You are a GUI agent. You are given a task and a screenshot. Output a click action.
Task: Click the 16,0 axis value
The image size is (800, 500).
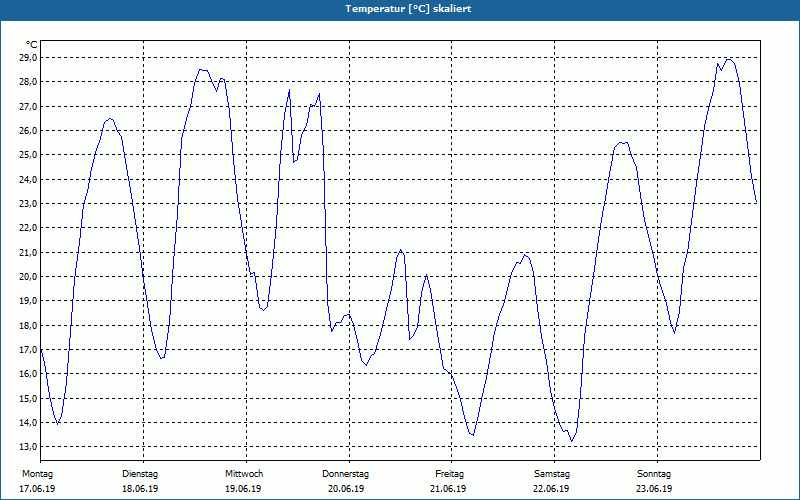click(28, 374)
